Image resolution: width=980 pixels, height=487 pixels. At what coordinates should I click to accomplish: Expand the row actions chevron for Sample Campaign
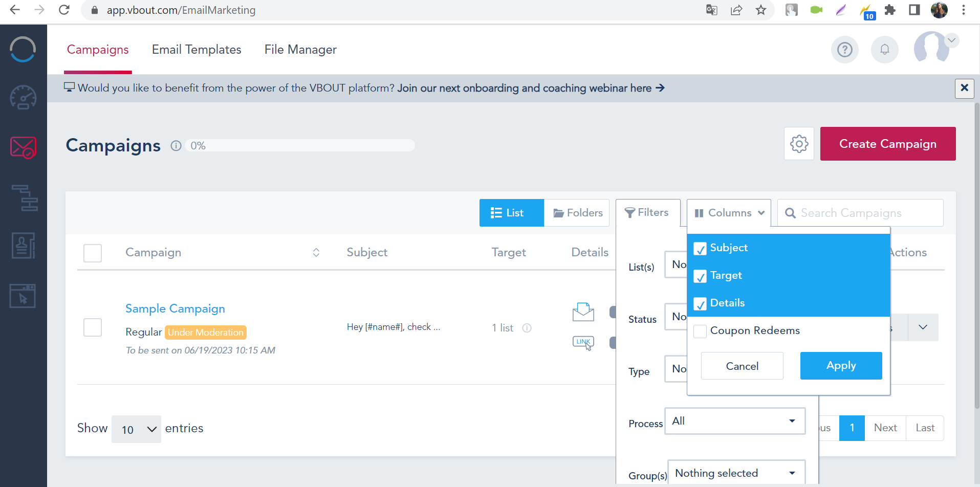(923, 327)
